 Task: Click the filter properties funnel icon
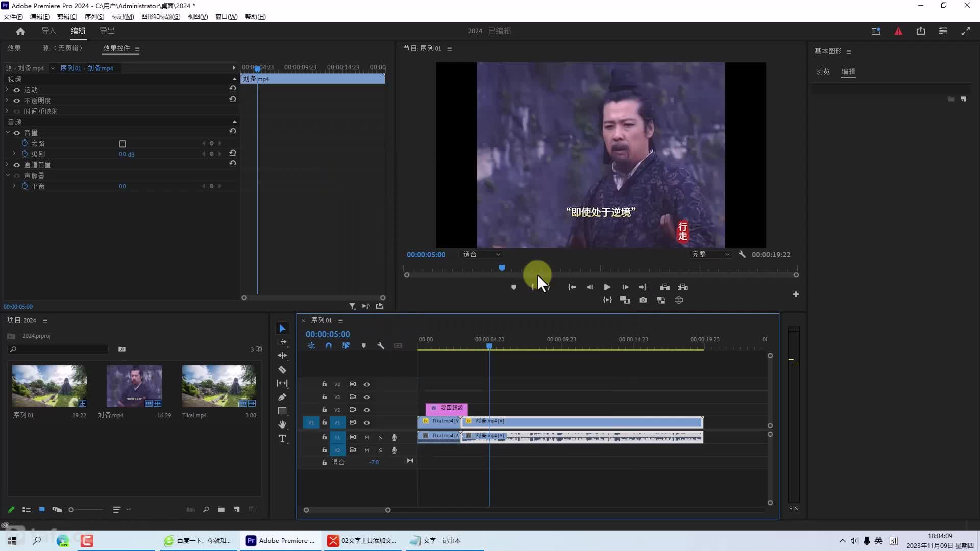(352, 306)
